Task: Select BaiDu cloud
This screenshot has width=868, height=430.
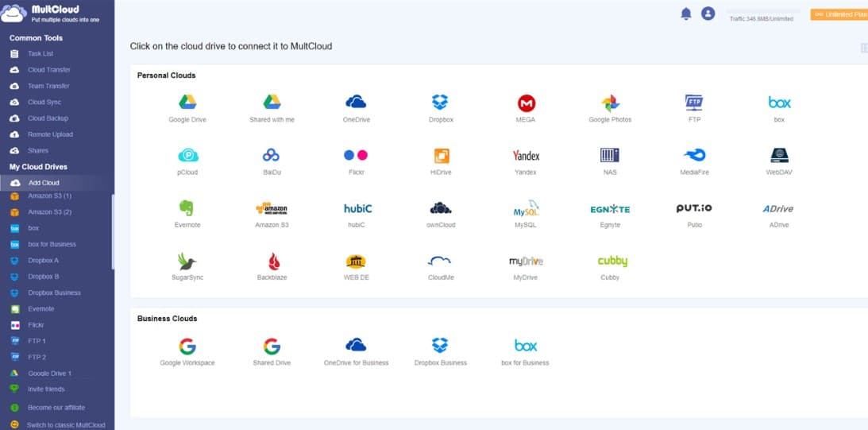Action: pyautogui.click(x=272, y=161)
